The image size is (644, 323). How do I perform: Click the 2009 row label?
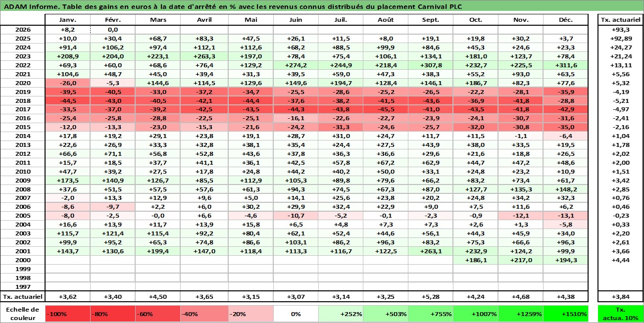pos(23,180)
